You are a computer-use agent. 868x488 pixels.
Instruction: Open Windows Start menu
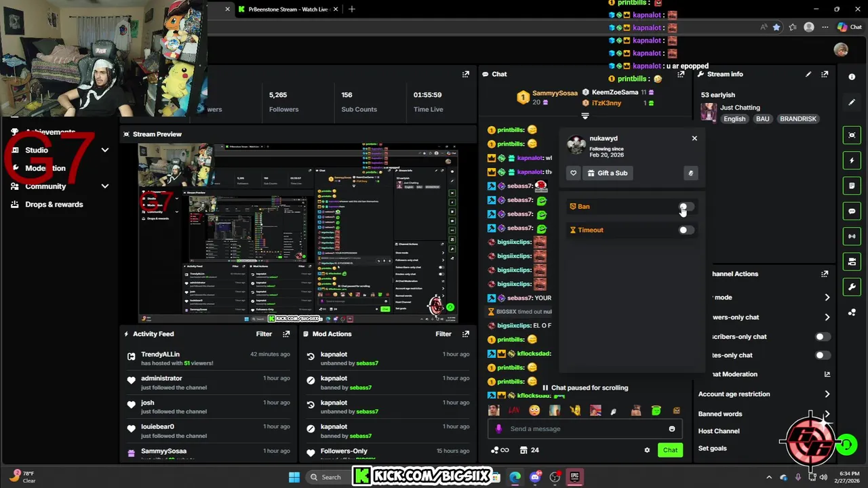click(294, 477)
